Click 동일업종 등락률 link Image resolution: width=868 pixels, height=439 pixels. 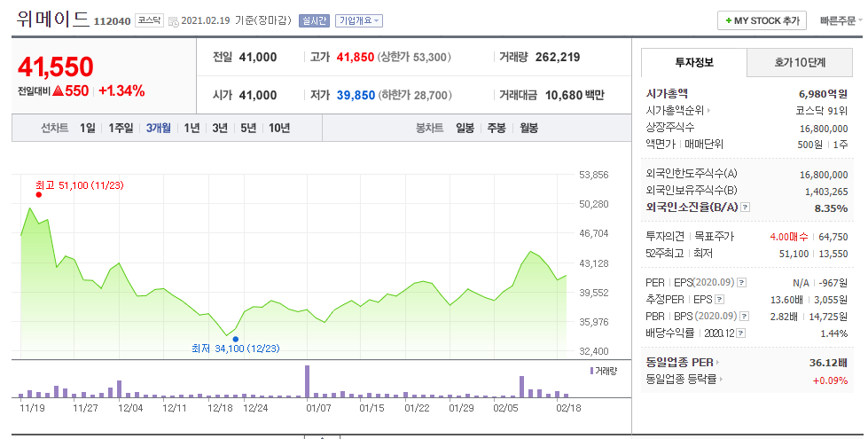[x=681, y=380]
